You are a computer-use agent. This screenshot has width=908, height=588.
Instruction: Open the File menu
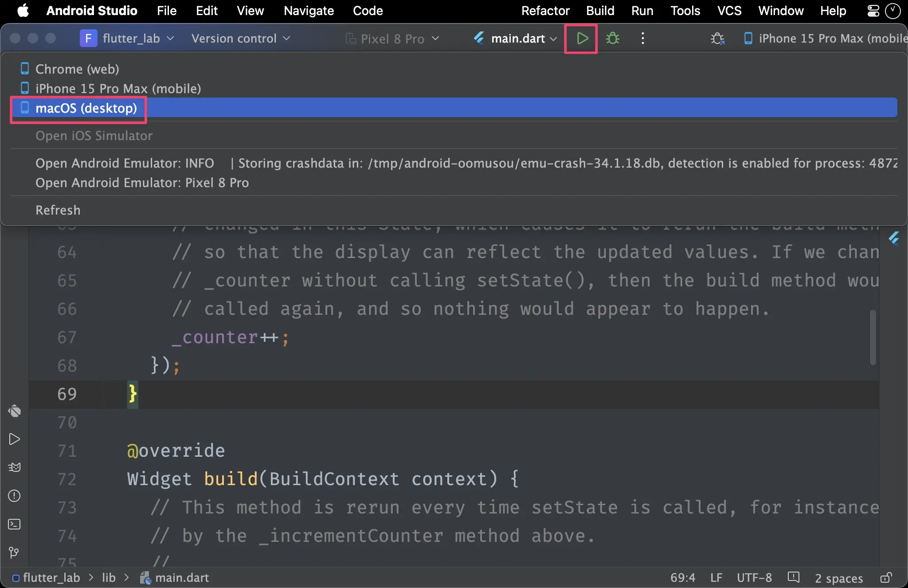click(x=167, y=11)
